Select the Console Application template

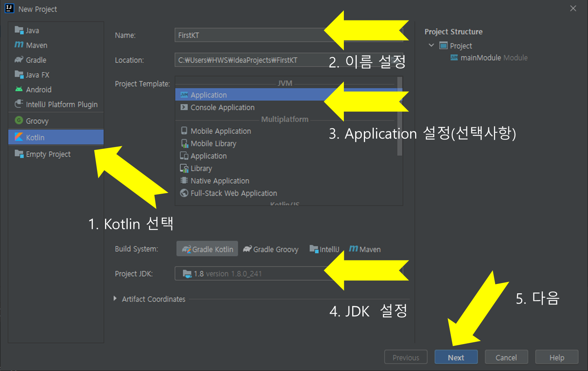[286, 107]
